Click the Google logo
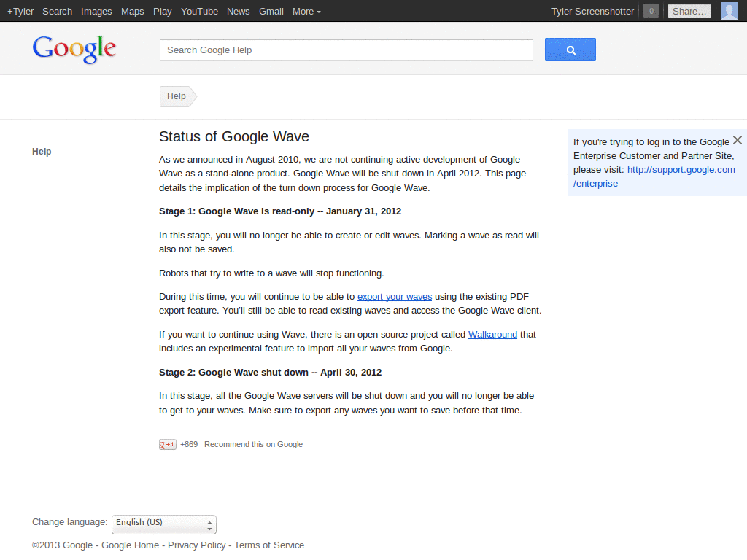The image size is (747, 560). (x=74, y=49)
